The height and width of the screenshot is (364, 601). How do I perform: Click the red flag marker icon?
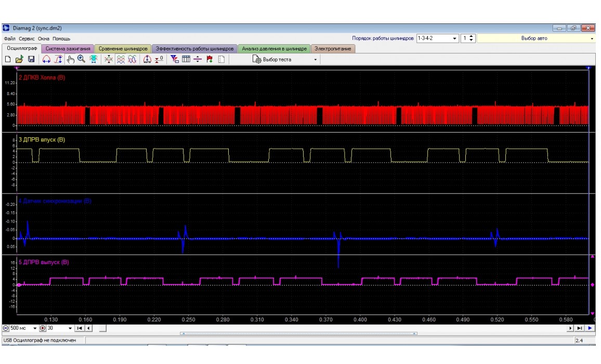tap(210, 60)
